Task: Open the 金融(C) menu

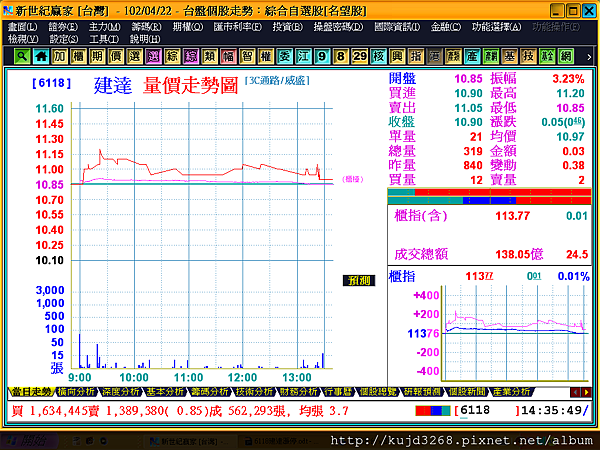Action: 445,27
